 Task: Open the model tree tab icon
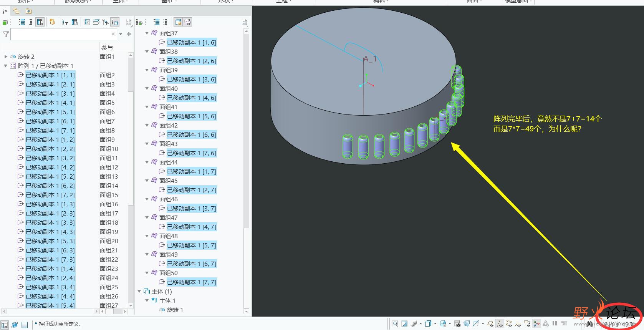click(5, 11)
